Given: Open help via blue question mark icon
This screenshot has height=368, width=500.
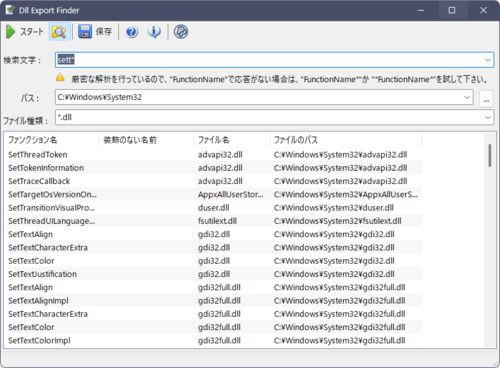Looking at the screenshot, I should [x=132, y=32].
